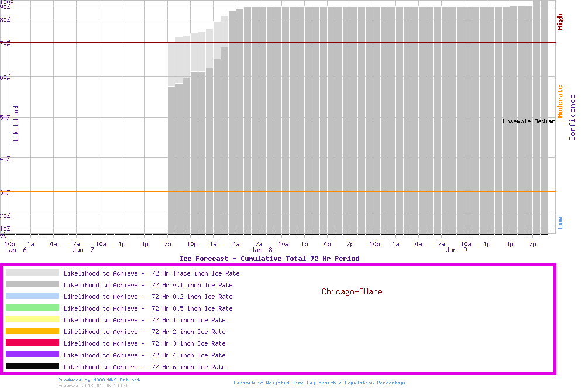This screenshot has height=392, width=585.
Task: Click the Ensemble Median label
Action: pyautogui.click(x=529, y=121)
